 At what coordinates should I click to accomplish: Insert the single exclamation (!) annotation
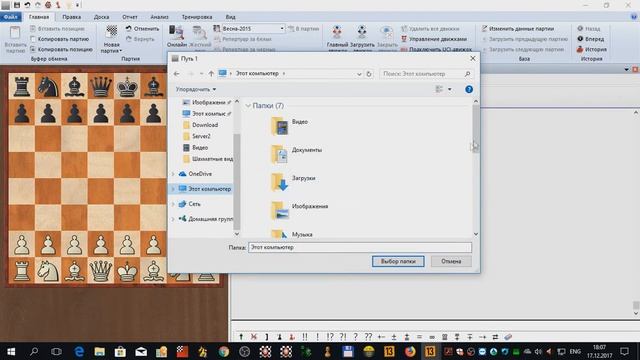click(x=317, y=337)
